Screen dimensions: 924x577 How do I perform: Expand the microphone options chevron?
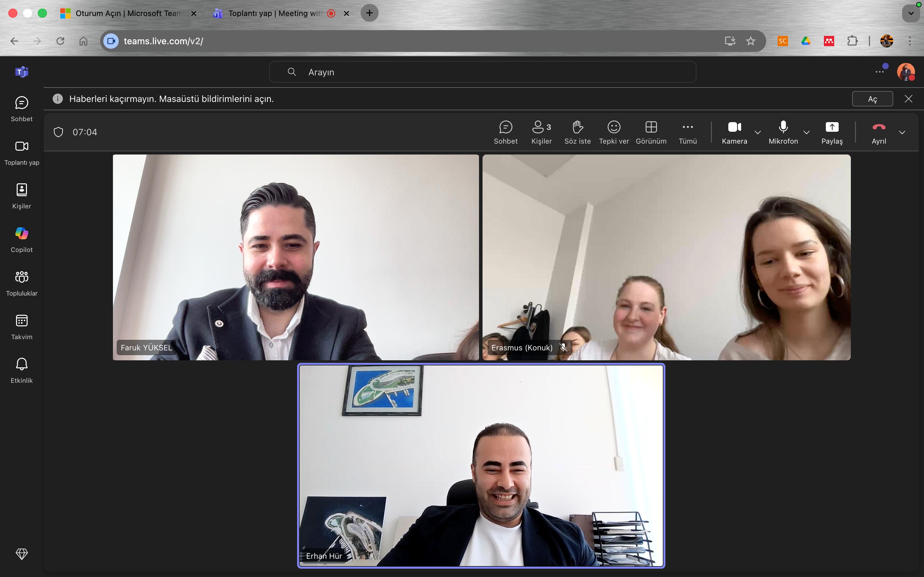point(806,132)
